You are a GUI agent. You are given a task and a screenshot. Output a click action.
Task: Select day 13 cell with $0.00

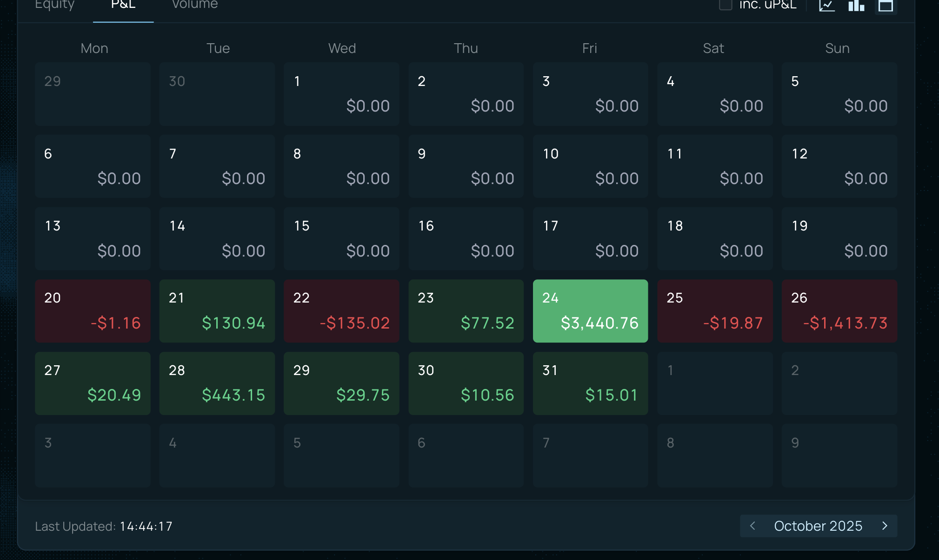coord(93,239)
